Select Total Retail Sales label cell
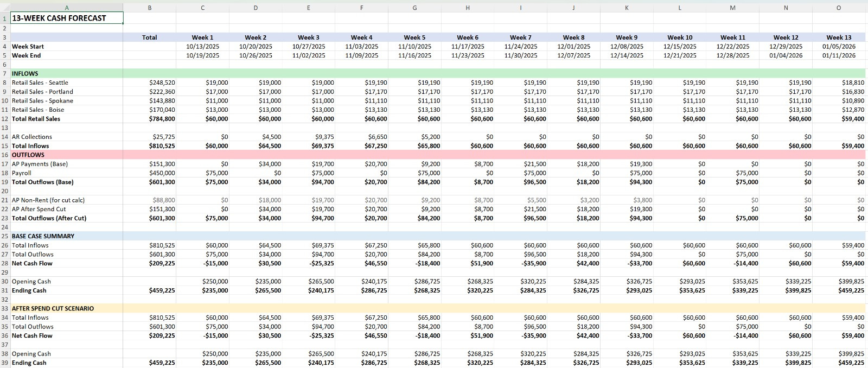The width and height of the screenshot is (868, 368). 67,119
